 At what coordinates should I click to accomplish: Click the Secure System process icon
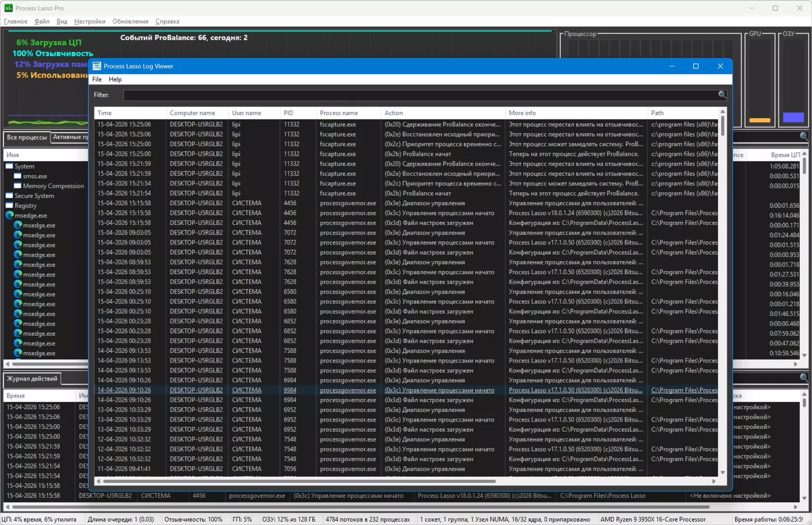click(9, 196)
